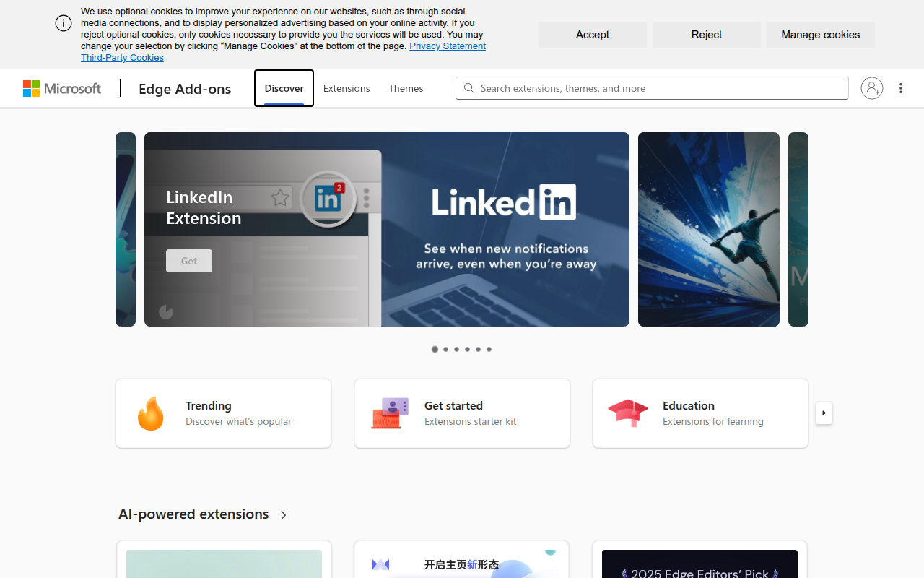The height and width of the screenshot is (578, 924).
Task: Open the sign-in account icon
Action: (x=872, y=88)
